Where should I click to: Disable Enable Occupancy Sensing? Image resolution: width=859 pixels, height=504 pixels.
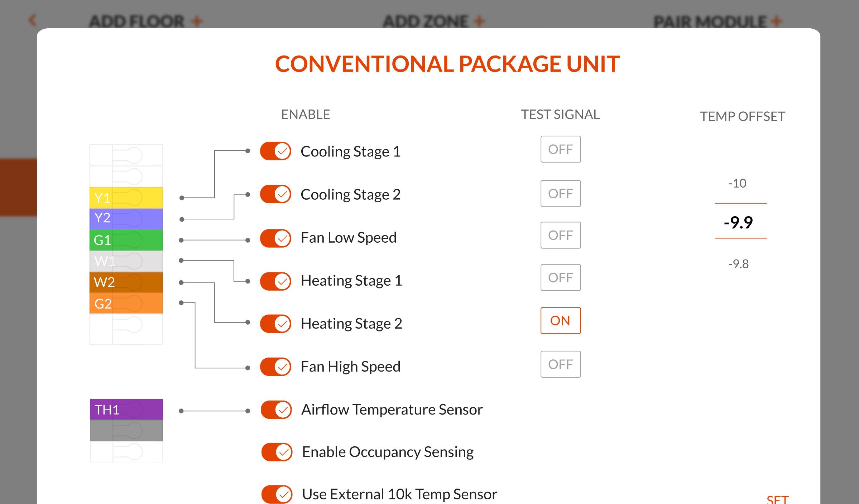click(x=276, y=452)
